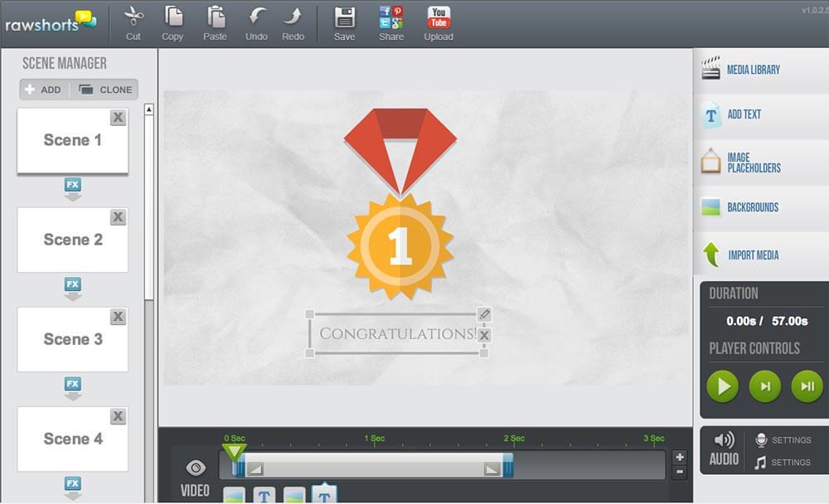Edit Congratulations text with pencil icon
829x504 pixels.
click(484, 315)
